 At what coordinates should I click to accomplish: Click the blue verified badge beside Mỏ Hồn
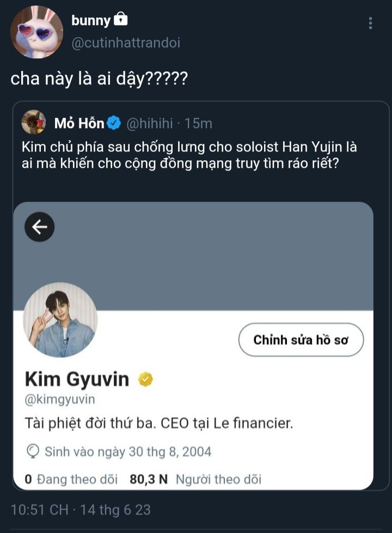[114, 124]
